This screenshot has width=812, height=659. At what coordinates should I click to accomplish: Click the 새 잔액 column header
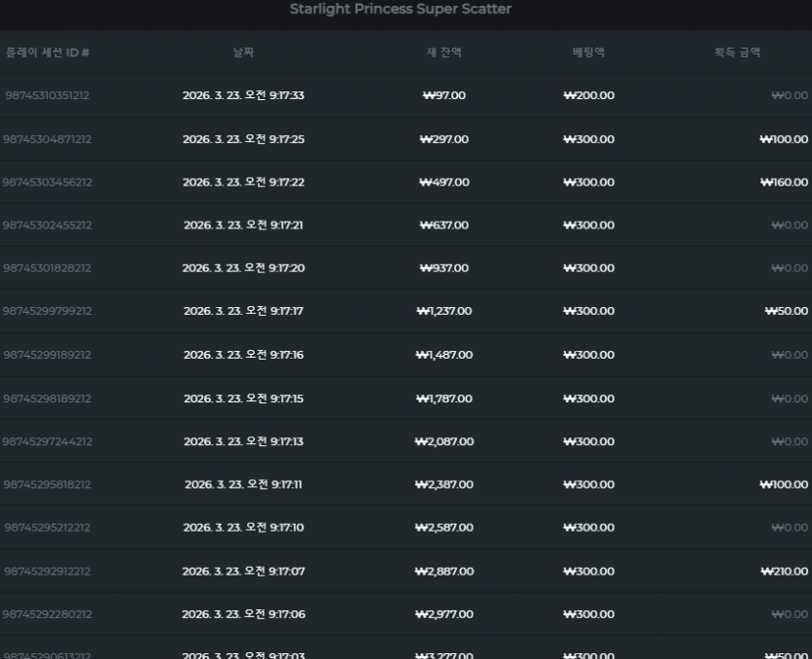[x=443, y=52]
